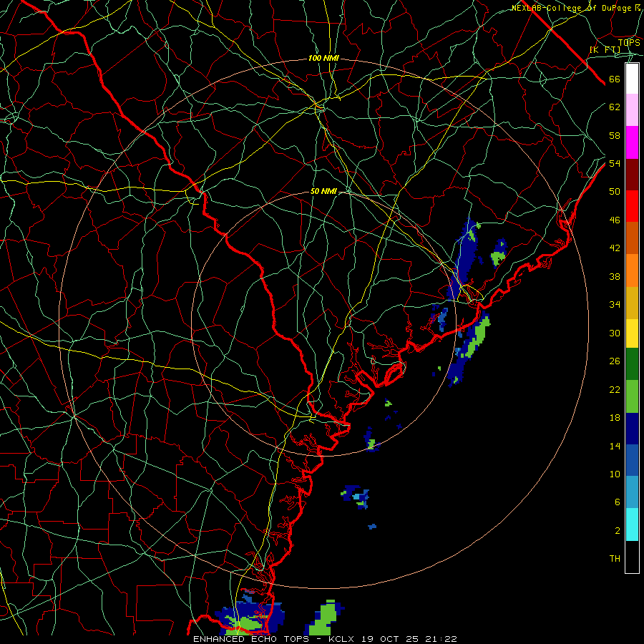Click the K FT units label
The height and width of the screenshot is (644, 644).
point(605,50)
